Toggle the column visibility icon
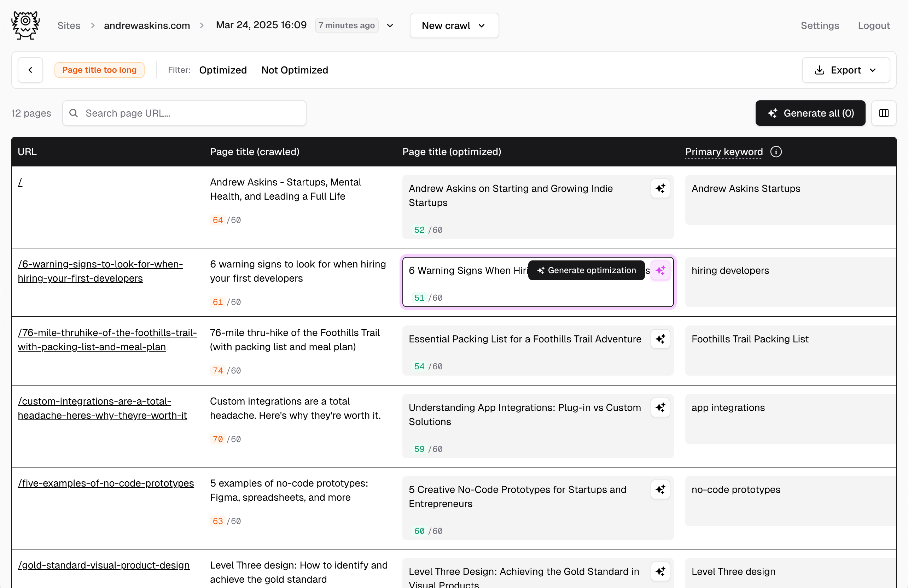 tap(884, 113)
